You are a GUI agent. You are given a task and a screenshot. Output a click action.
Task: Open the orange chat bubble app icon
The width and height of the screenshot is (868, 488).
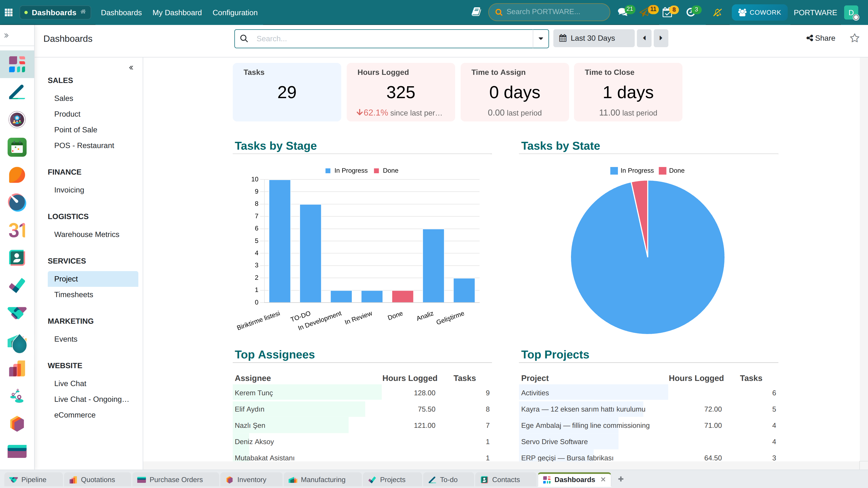17,175
